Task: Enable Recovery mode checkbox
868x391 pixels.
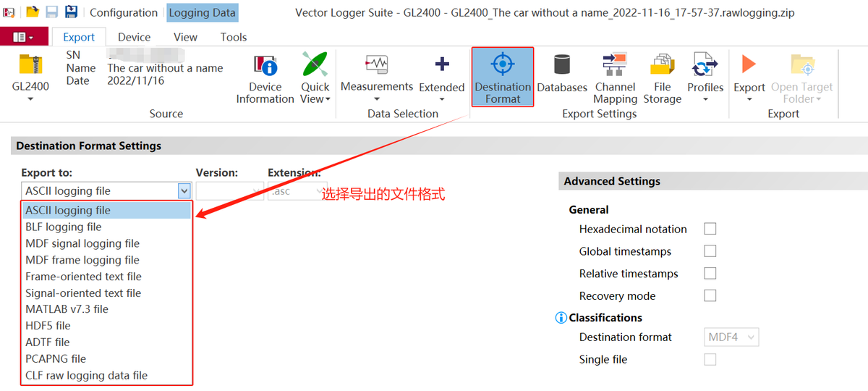Action: click(x=710, y=295)
